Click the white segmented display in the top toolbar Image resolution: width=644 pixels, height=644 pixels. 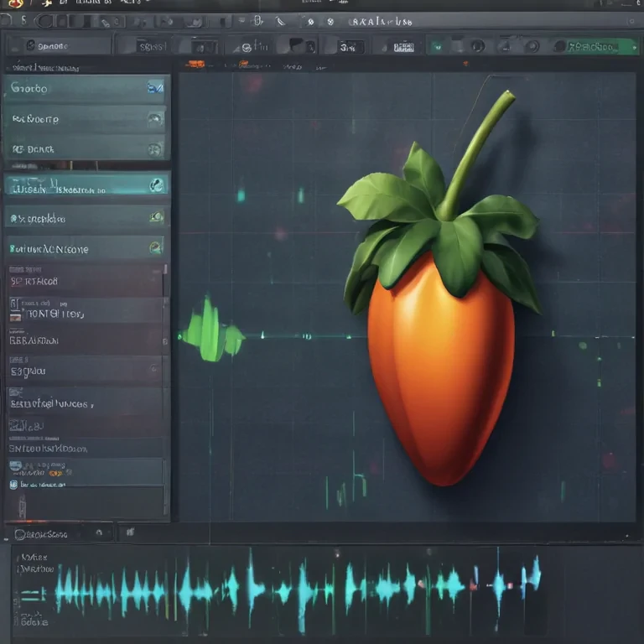coord(403,47)
